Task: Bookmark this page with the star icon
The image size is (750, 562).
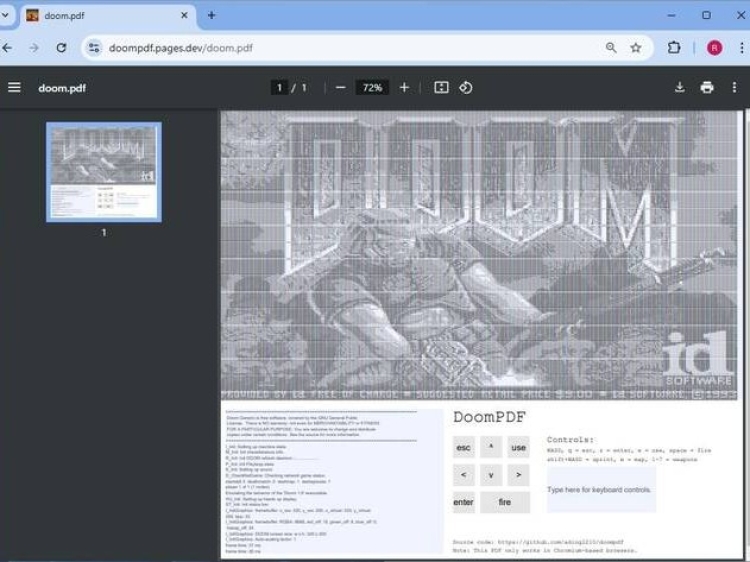Action: pyautogui.click(x=636, y=48)
